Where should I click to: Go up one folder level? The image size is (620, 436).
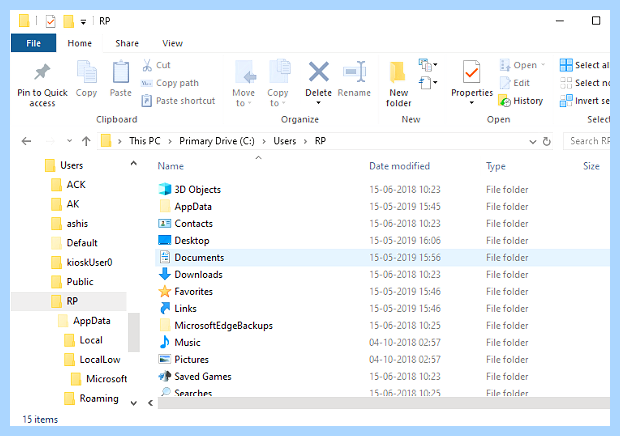(86, 141)
